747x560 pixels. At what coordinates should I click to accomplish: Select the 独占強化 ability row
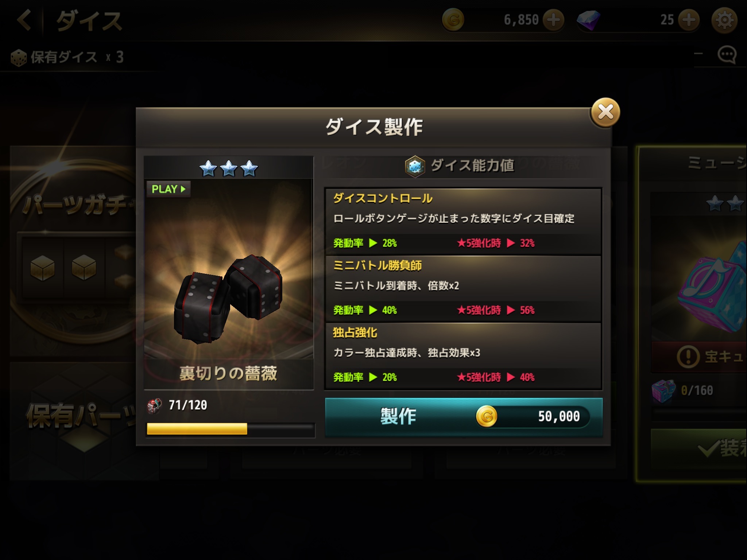point(463,356)
